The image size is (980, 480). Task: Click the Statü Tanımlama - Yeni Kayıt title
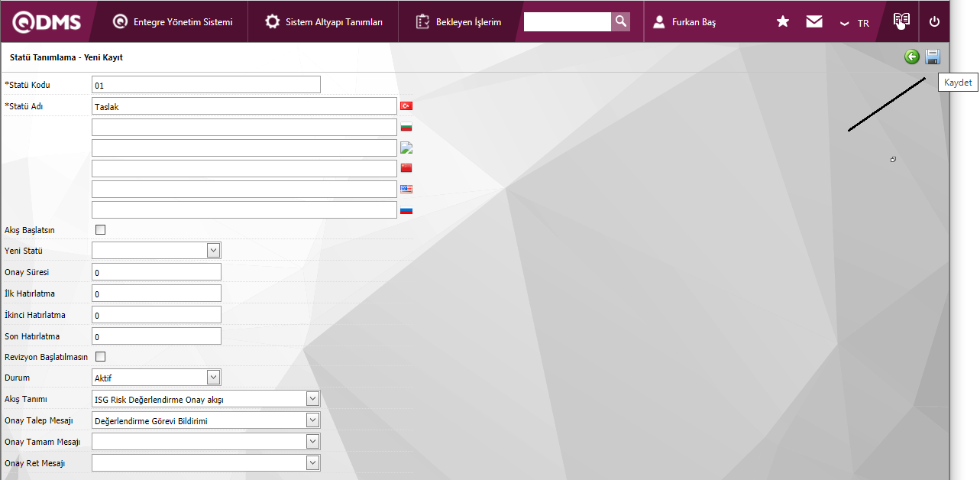(x=66, y=57)
